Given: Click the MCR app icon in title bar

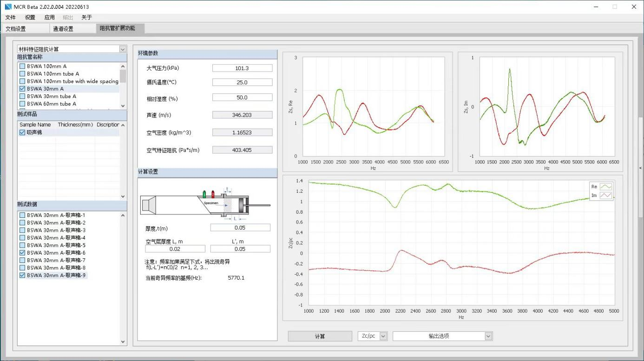Looking at the screenshot, I should (8, 7).
